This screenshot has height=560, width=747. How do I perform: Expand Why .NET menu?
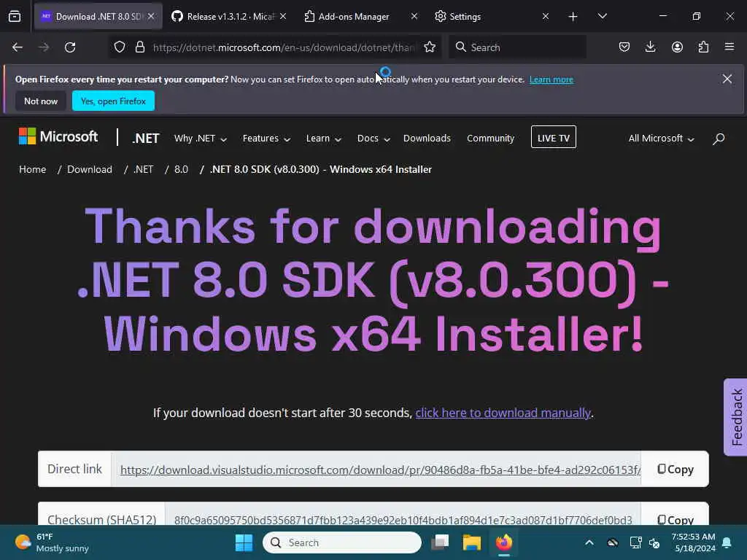point(201,139)
